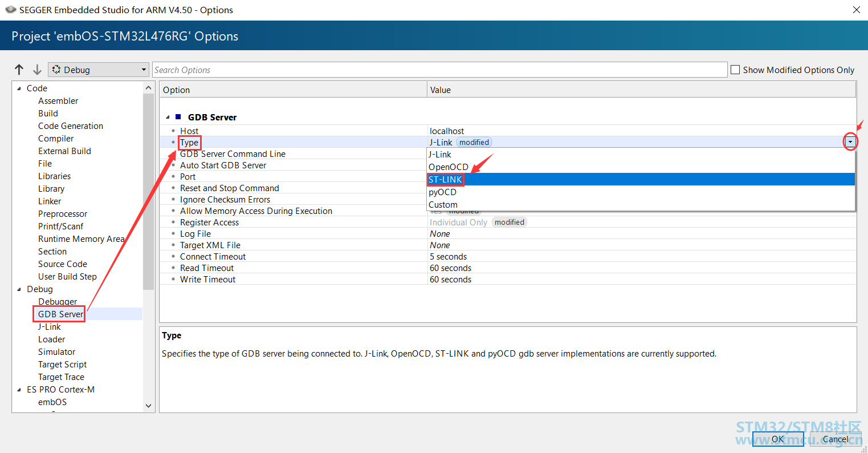
Task: Click the Type value dropdown arrow
Action: tap(850, 142)
